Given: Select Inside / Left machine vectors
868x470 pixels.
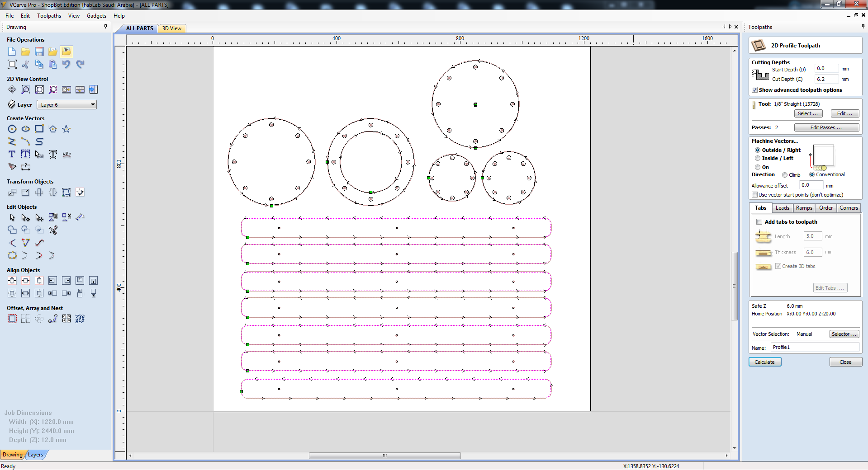Looking at the screenshot, I should 758,158.
